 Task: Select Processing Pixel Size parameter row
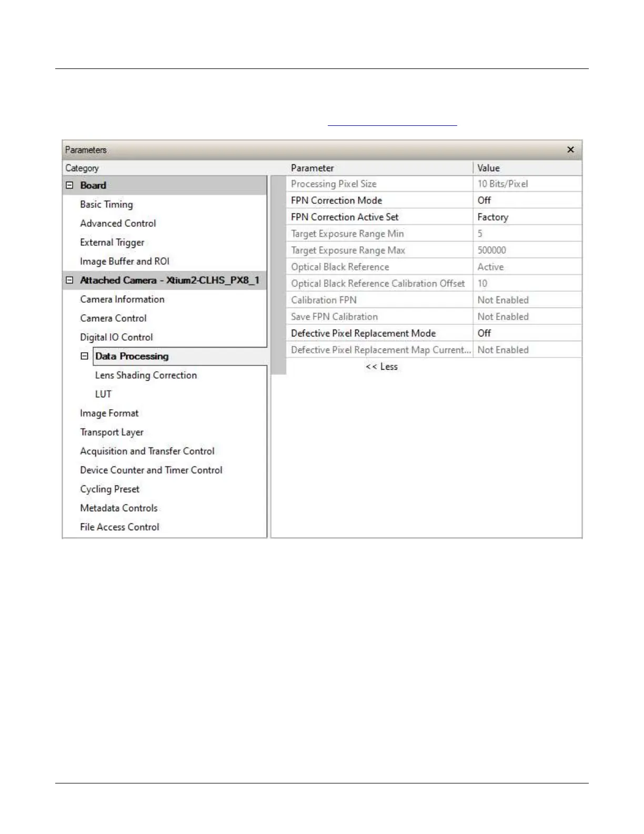point(434,184)
